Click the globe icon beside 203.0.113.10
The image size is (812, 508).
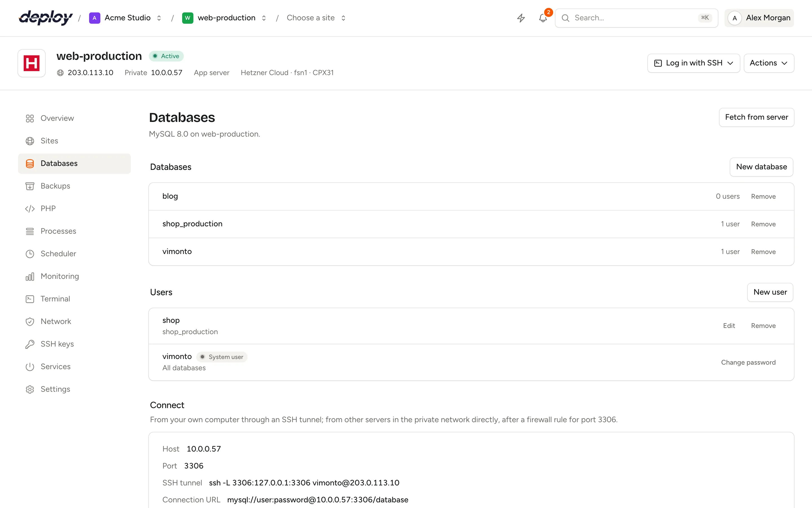tap(60, 73)
